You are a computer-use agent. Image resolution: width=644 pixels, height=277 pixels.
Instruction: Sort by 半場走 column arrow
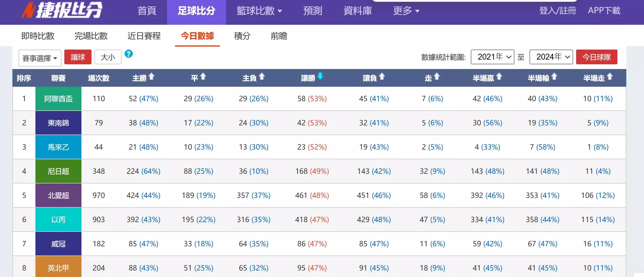click(610, 77)
